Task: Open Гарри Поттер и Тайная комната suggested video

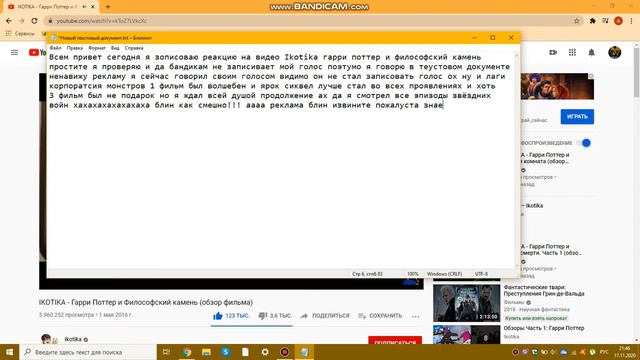Action: pyautogui.click(x=545, y=158)
